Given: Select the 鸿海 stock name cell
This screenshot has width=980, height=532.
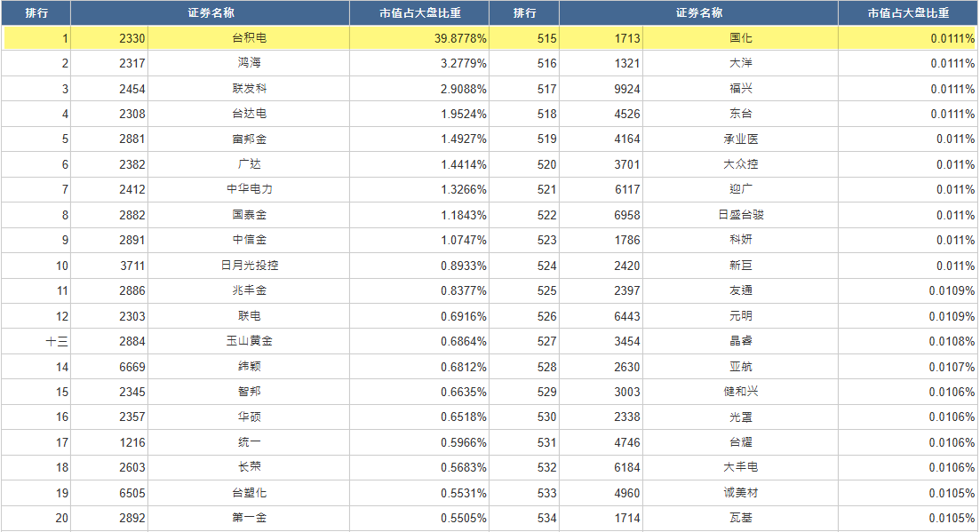Looking at the screenshot, I should point(249,63).
